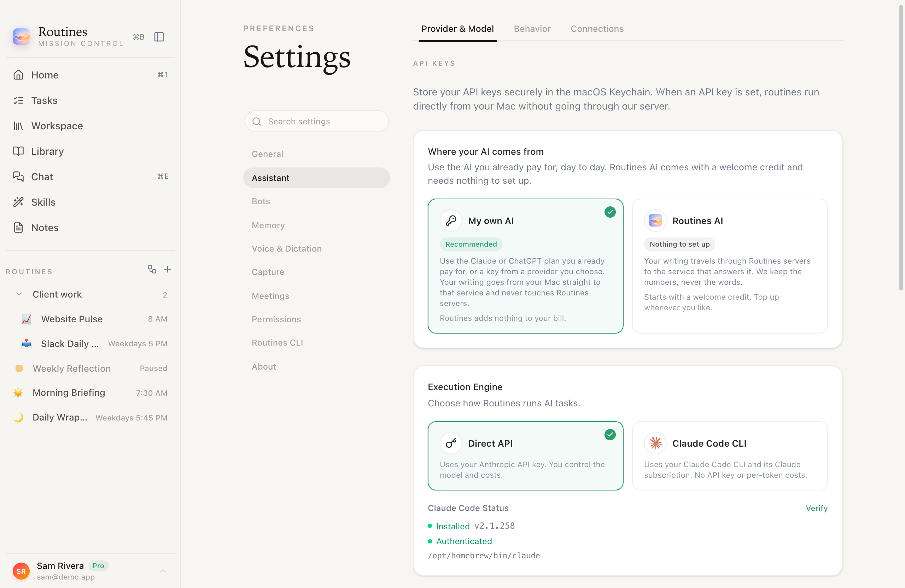
Task: Click the Recommended badge
Action: click(471, 245)
